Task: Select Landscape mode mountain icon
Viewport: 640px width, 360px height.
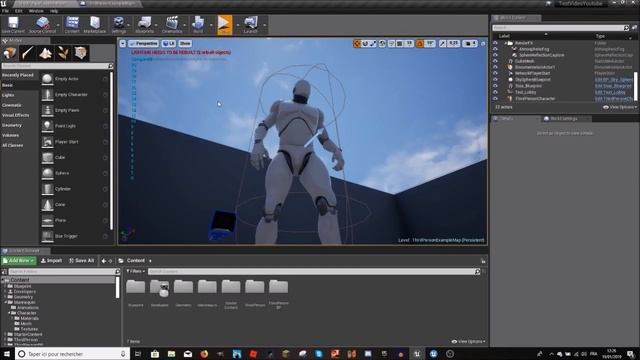Action: click(45, 53)
